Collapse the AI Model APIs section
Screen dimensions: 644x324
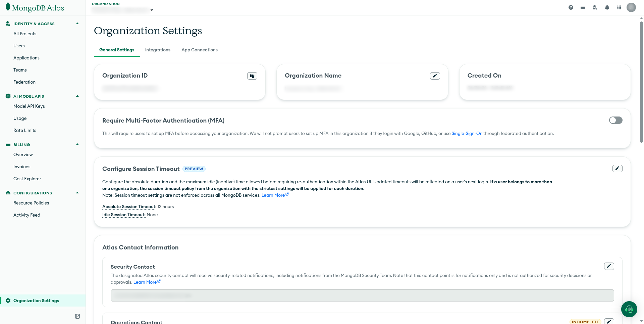pyautogui.click(x=77, y=96)
